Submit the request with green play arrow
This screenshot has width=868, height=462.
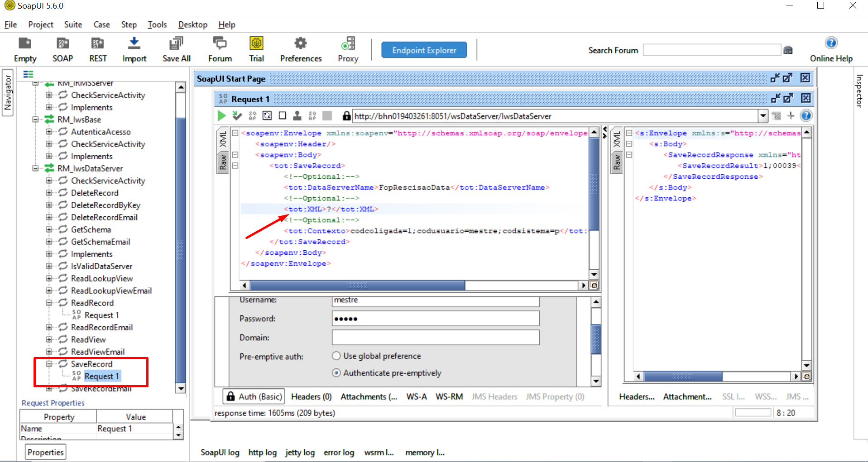tap(221, 116)
